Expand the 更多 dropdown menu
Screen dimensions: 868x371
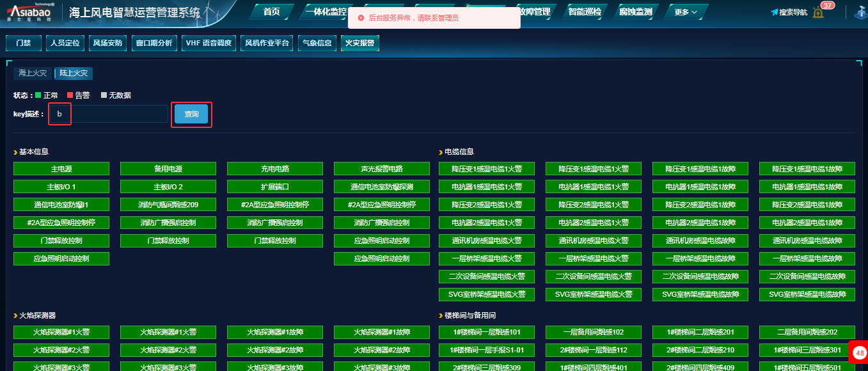686,12
